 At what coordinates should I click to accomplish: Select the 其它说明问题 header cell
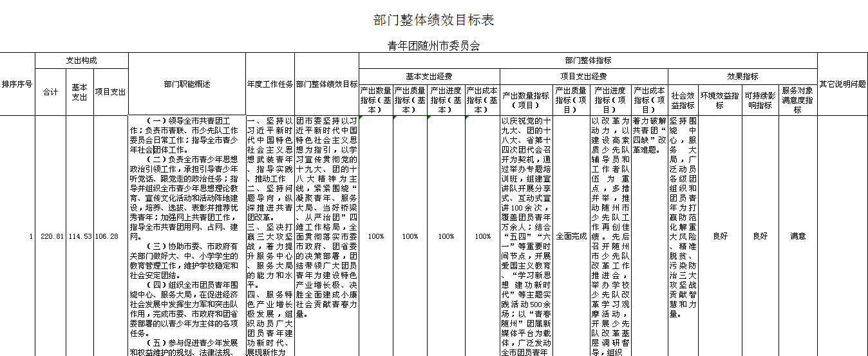(x=842, y=84)
